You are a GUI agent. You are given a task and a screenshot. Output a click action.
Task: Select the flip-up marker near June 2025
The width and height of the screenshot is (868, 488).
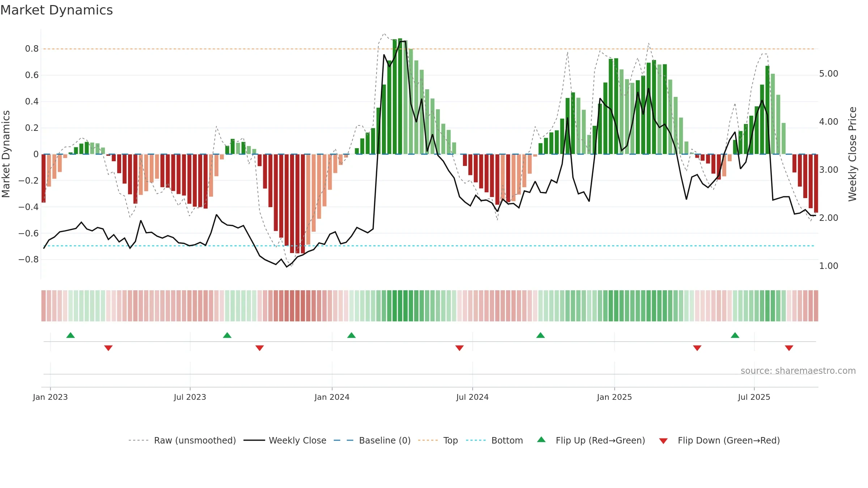point(735,335)
